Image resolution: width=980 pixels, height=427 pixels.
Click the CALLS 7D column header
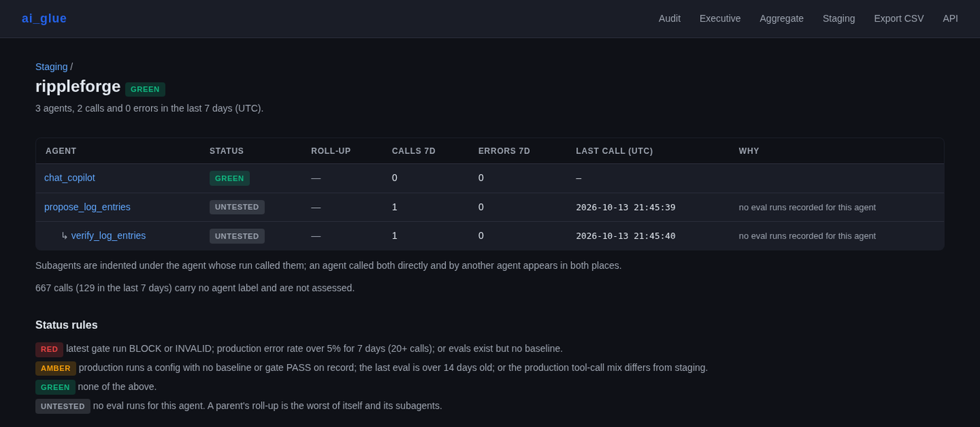414,151
